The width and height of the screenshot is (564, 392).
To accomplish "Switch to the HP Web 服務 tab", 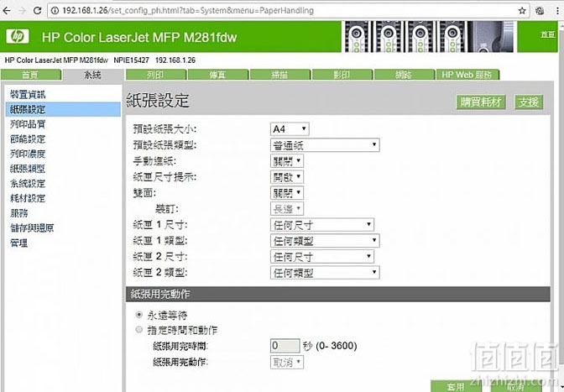I will 467,75.
